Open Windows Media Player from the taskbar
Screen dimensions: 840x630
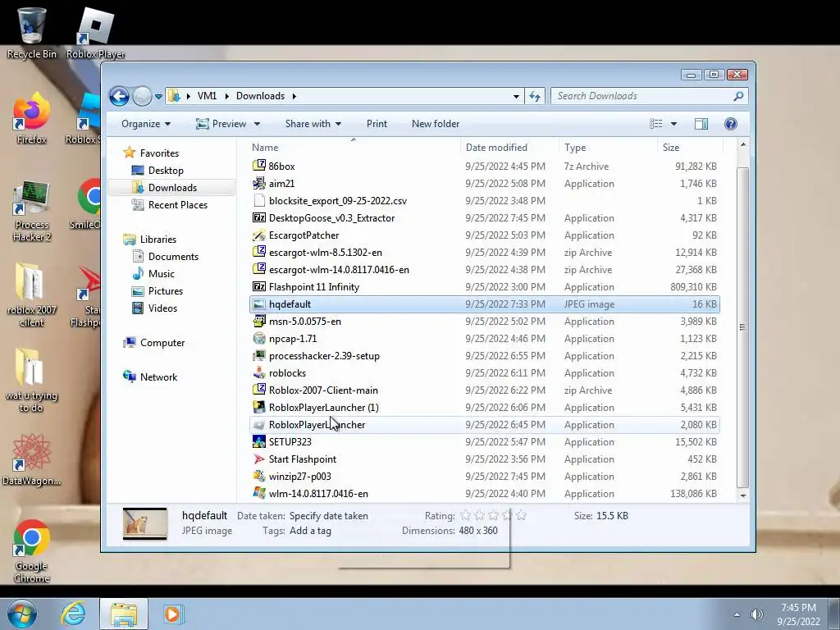click(x=172, y=614)
